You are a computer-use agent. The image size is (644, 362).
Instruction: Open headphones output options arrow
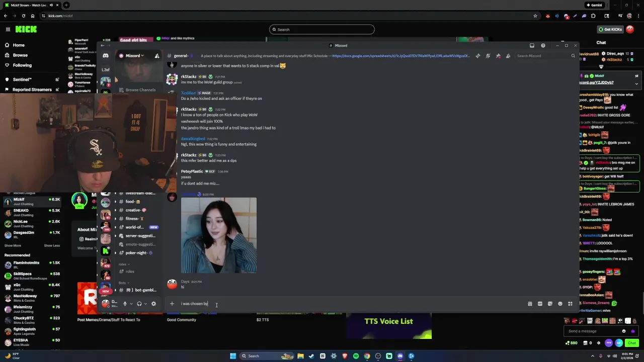(x=145, y=304)
